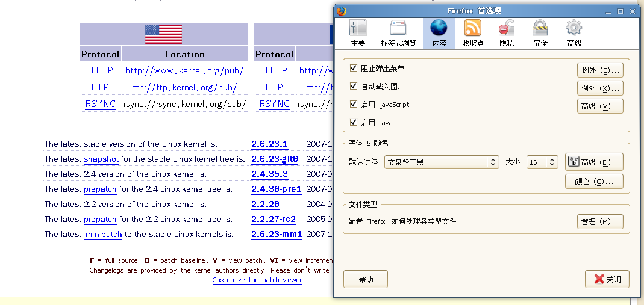Viewport: 644px width, 305px height.
Task: Click 高级 (D) fonts advanced button
Action: click(x=594, y=162)
